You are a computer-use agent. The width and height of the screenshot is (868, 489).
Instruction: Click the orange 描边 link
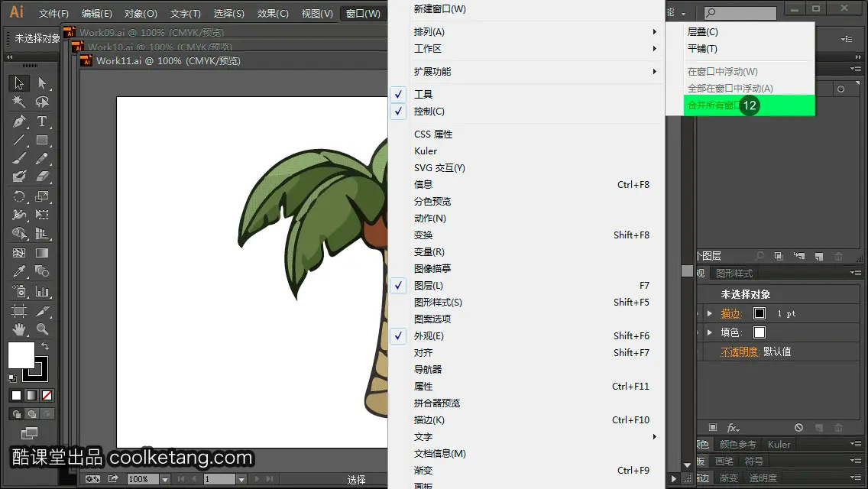click(730, 313)
